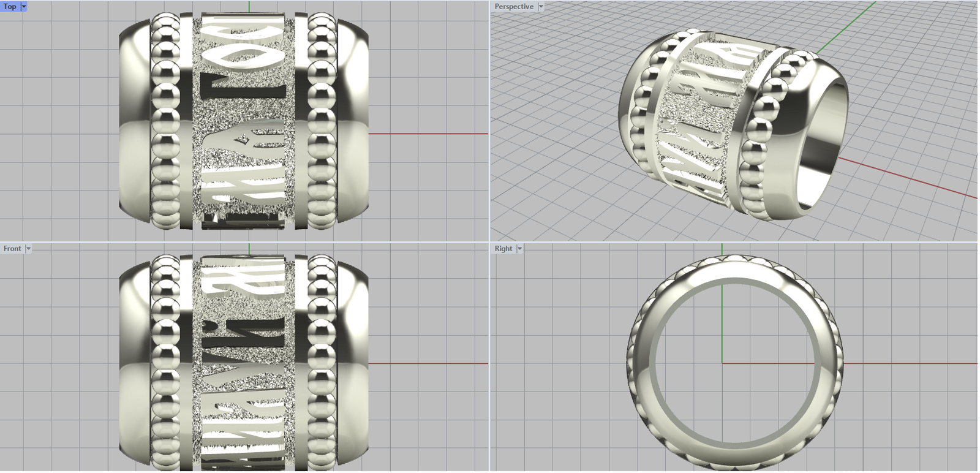Select right beaded band in Top viewport
Image resolution: width=980 pixels, height=473 pixels.
click(x=321, y=123)
